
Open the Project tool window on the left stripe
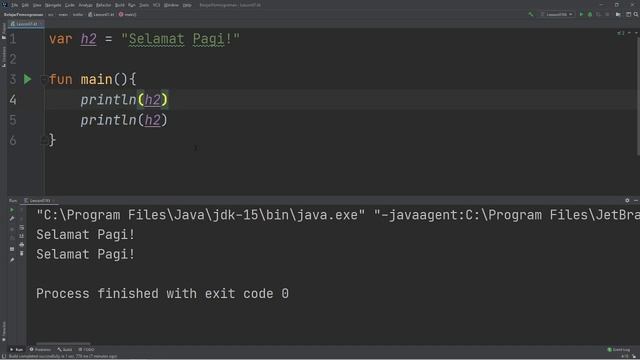pyautogui.click(x=4, y=31)
